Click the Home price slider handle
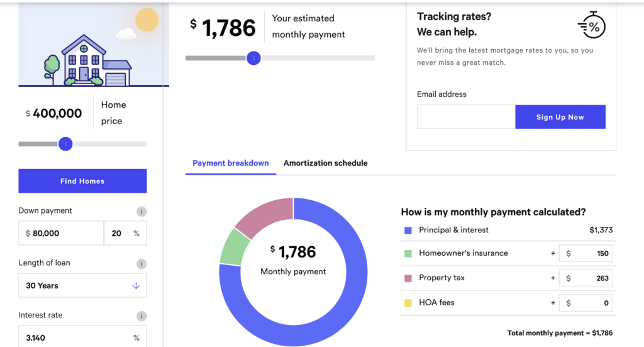Image resolution: width=644 pixels, height=347 pixels. pyautogui.click(x=65, y=144)
